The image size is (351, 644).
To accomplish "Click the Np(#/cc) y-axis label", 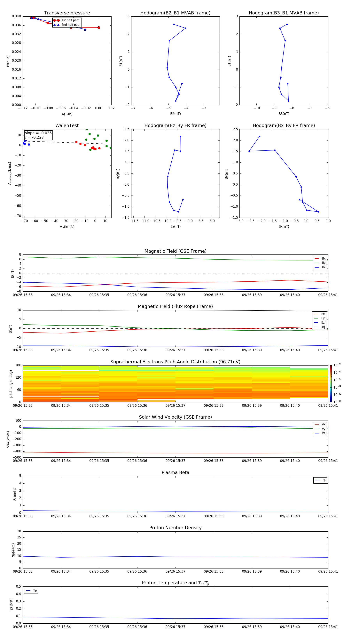I will click(13, 550).
